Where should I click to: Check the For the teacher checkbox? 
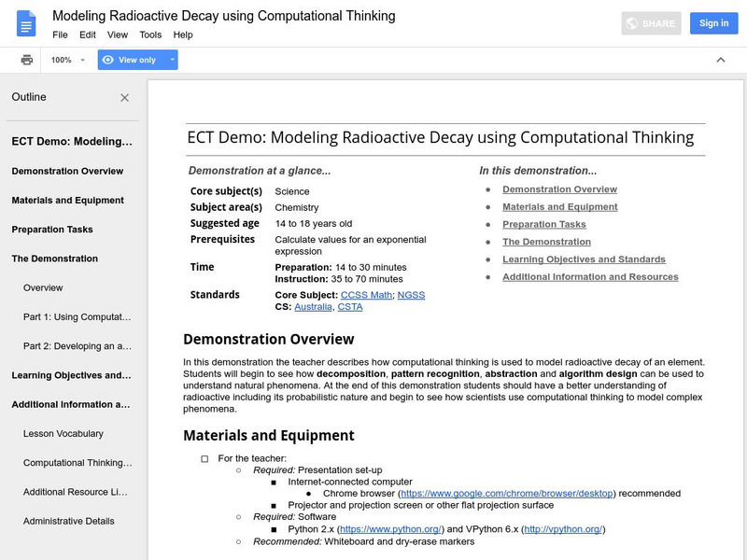tap(204, 459)
